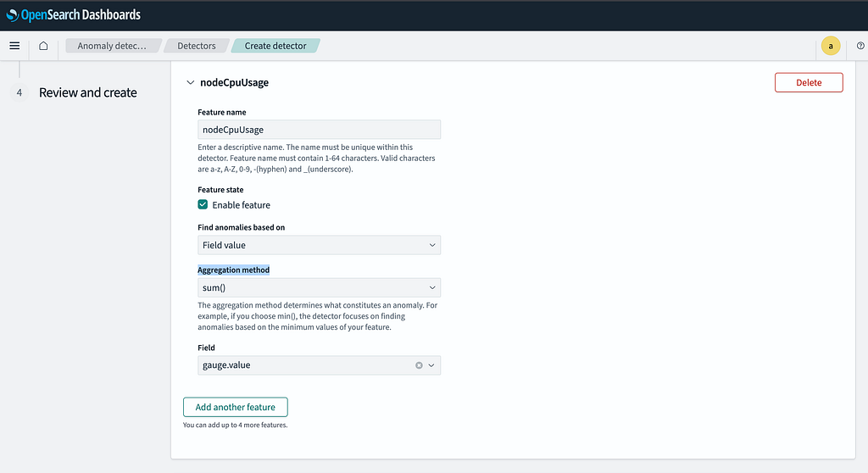Viewport: 868px width, 473px height.
Task: Go to step 4 Review and create
Action: click(x=87, y=92)
